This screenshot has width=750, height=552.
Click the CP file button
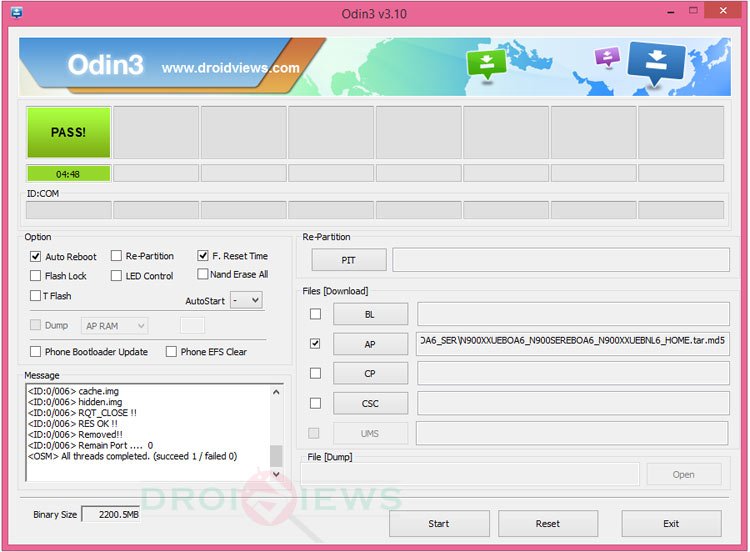coord(370,374)
